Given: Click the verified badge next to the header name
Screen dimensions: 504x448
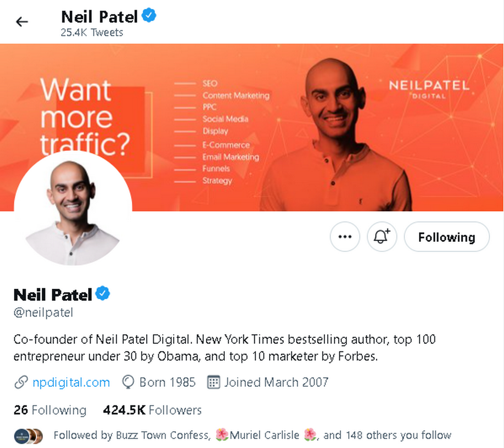Looking at the screenshot, I should (149, 15).
